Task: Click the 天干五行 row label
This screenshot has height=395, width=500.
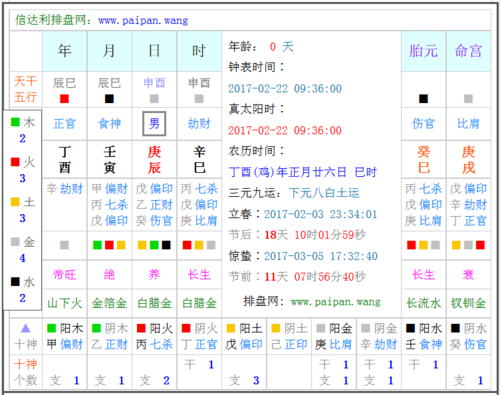Action: 26,89
